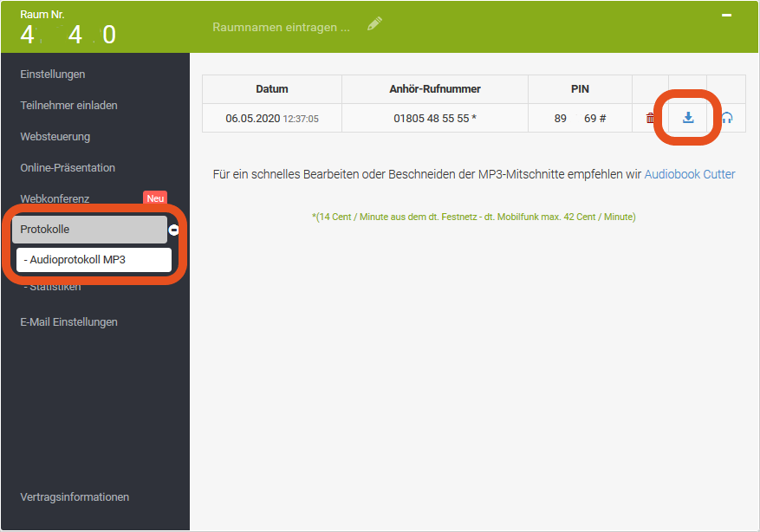The width and height of the screenshot is (760, 532).
Task: Follow the Audiobook Cutter link
Action: (x=689, y=174)
